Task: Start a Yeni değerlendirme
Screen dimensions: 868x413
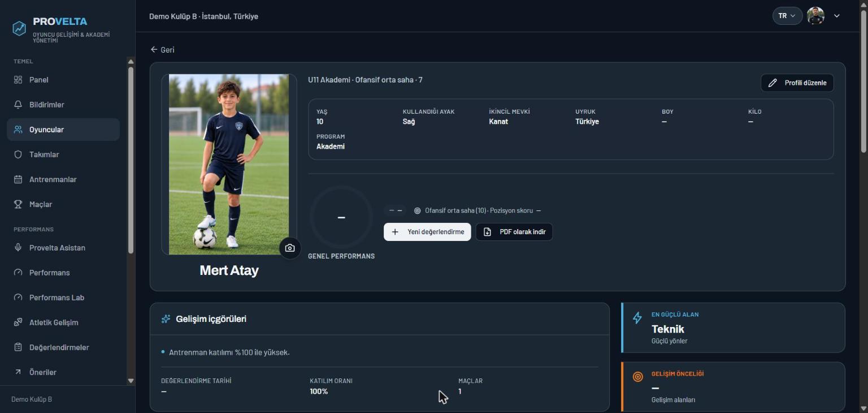Action: coord(427,232)
